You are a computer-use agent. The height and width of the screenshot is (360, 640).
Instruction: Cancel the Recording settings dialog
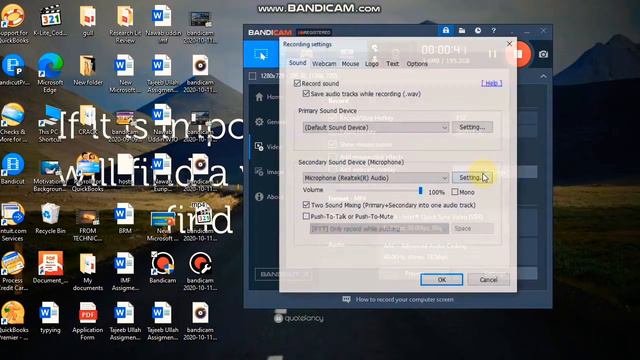pyautogui.click(x=488, y=280)
